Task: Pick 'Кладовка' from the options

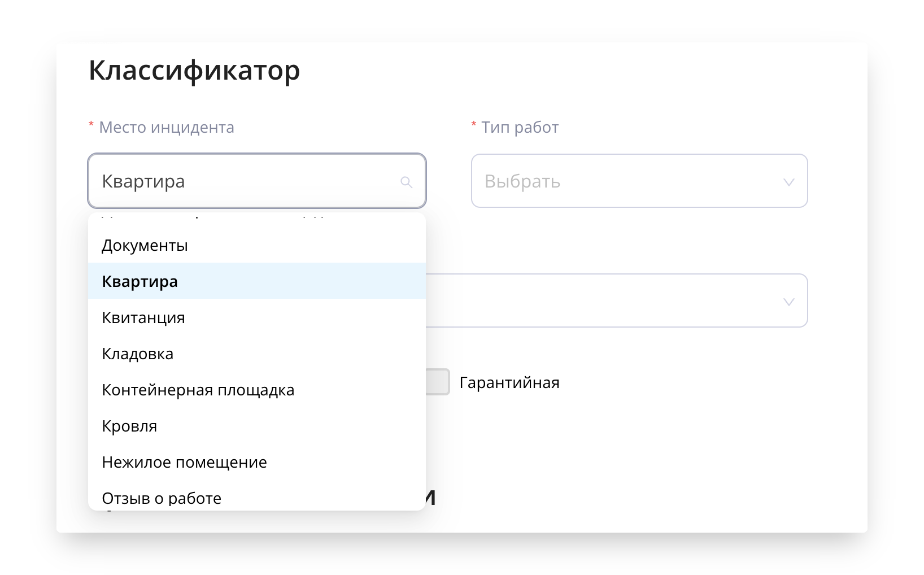Action: [x=138, y=354]
